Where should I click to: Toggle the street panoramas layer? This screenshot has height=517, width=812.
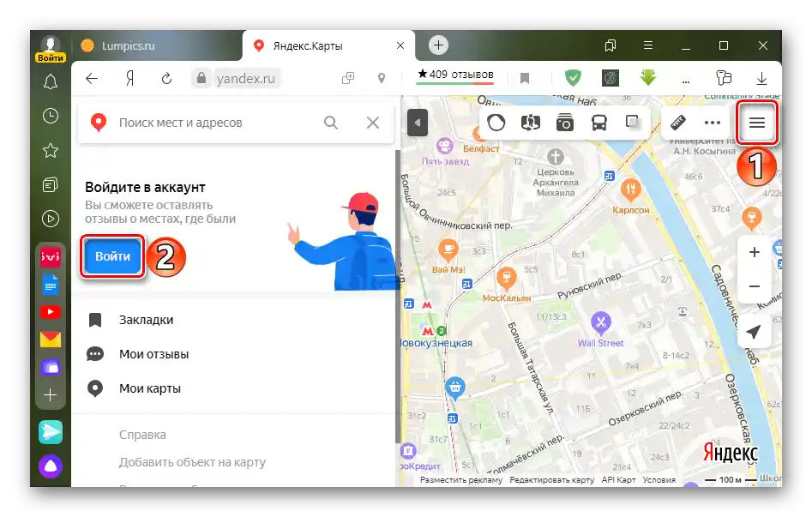tap(530, 123)
